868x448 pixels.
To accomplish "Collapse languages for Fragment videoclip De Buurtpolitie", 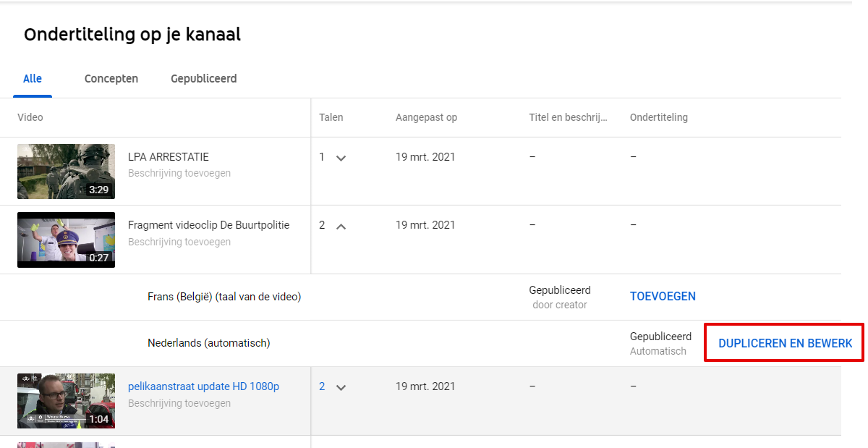I will point(341,226).
